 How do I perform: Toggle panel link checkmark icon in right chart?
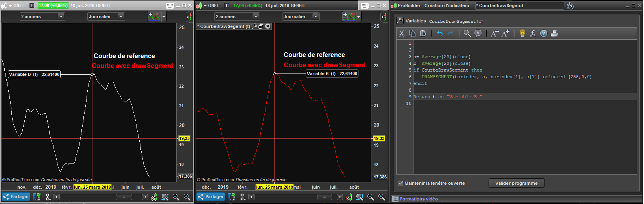(x=232, y=197)
